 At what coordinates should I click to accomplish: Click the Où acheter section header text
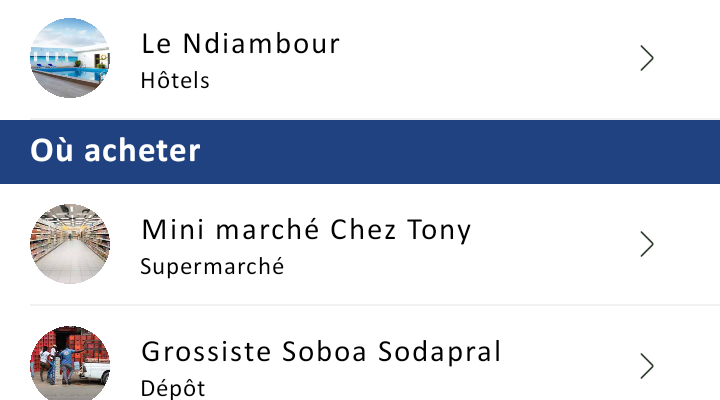115,151
